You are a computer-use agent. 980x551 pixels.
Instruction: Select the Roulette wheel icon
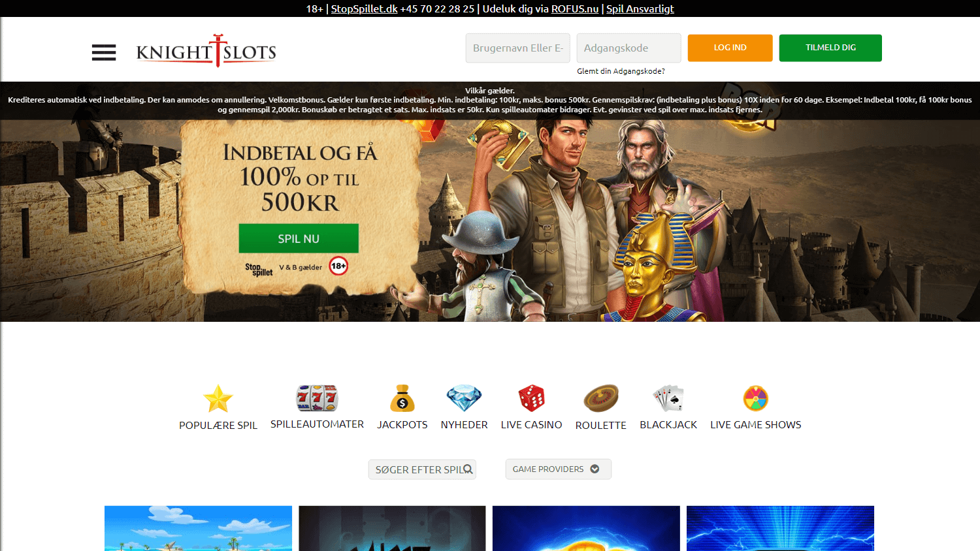[601, 398]
